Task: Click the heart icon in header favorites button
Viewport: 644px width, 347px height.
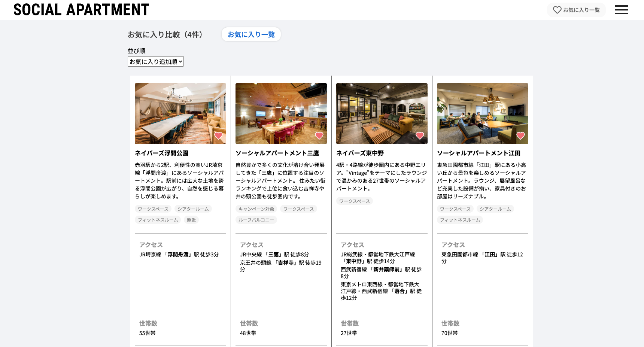Action: (557, 10)
